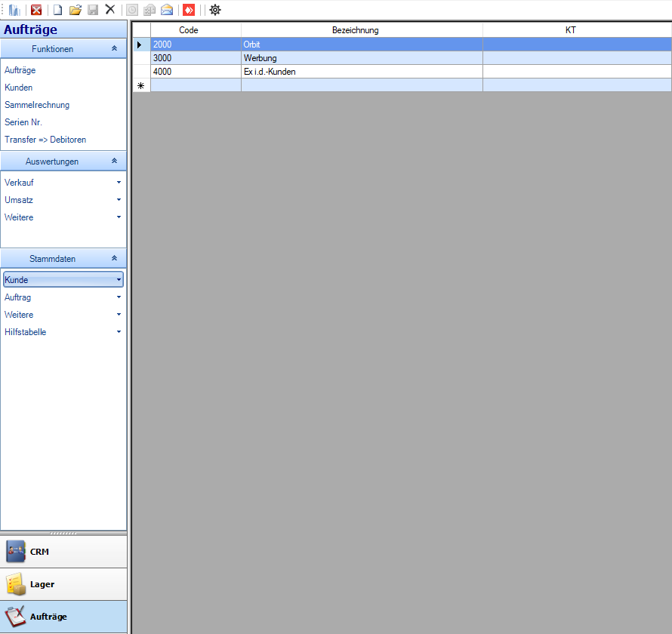Click the Ex i.d.-Kunden cell
The image size is (672, 634).
pos(362,72)
